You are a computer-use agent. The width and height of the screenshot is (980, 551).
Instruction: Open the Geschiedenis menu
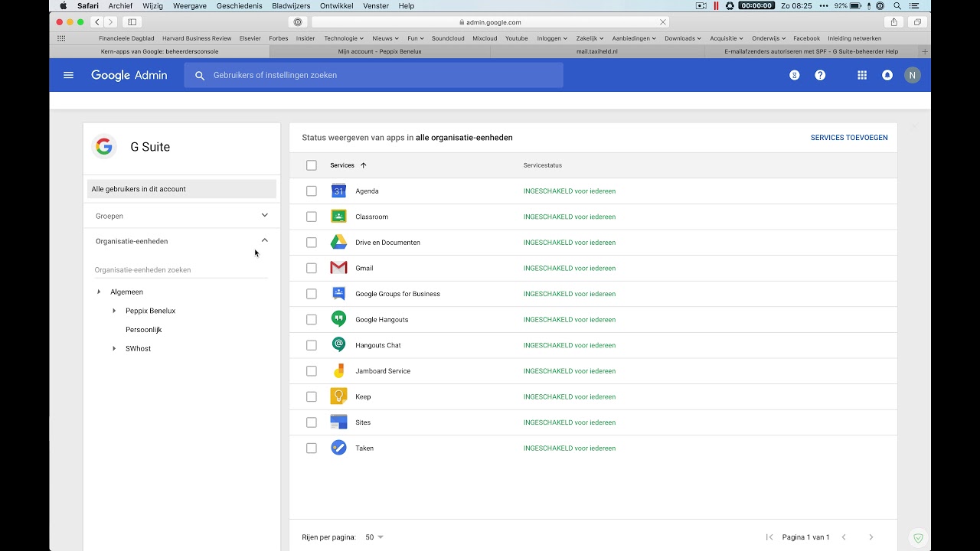click(x=239, y=5)
